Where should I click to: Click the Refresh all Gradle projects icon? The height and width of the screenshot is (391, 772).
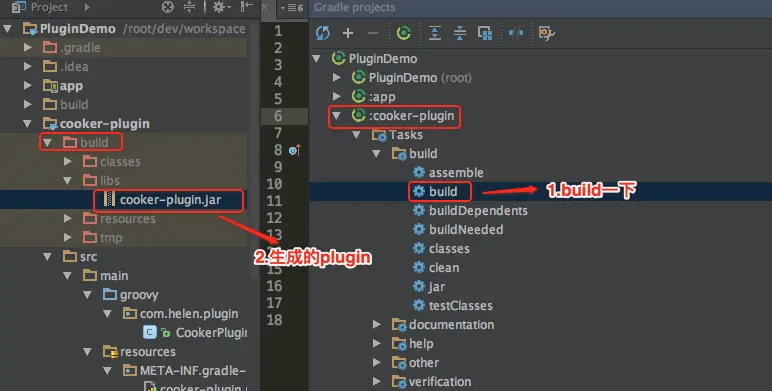[323, 33]
